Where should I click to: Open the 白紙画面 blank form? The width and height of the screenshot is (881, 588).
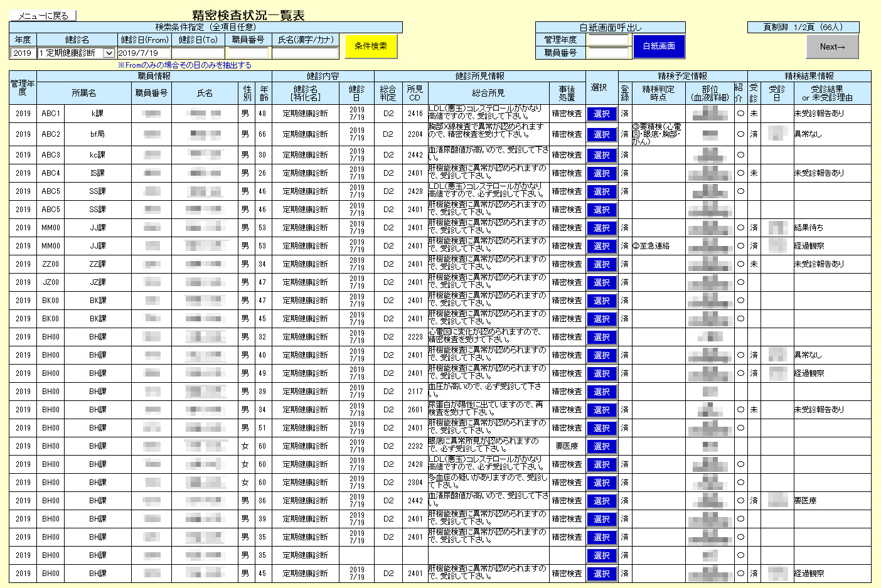659,46
